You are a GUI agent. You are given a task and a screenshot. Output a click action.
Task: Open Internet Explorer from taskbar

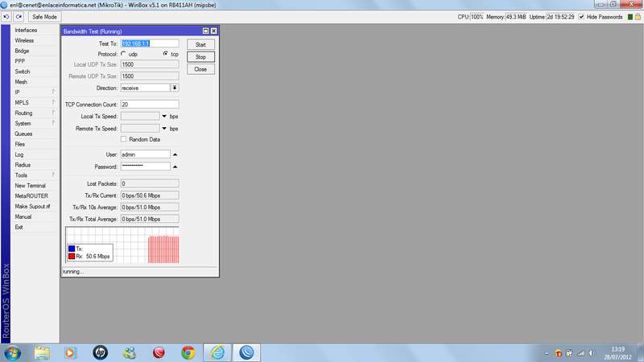pos(217,352)
